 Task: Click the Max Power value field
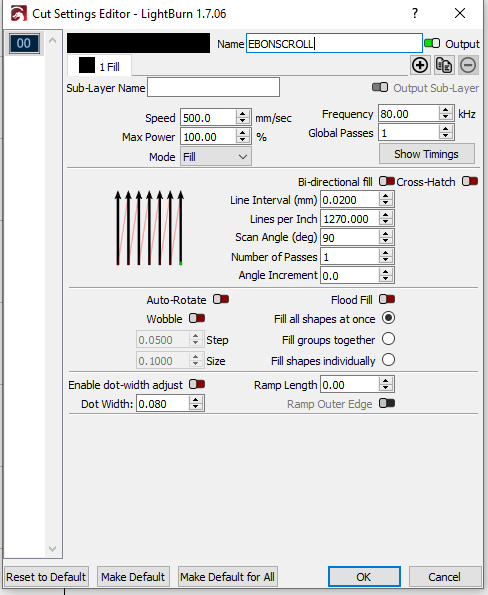(208, 137)
